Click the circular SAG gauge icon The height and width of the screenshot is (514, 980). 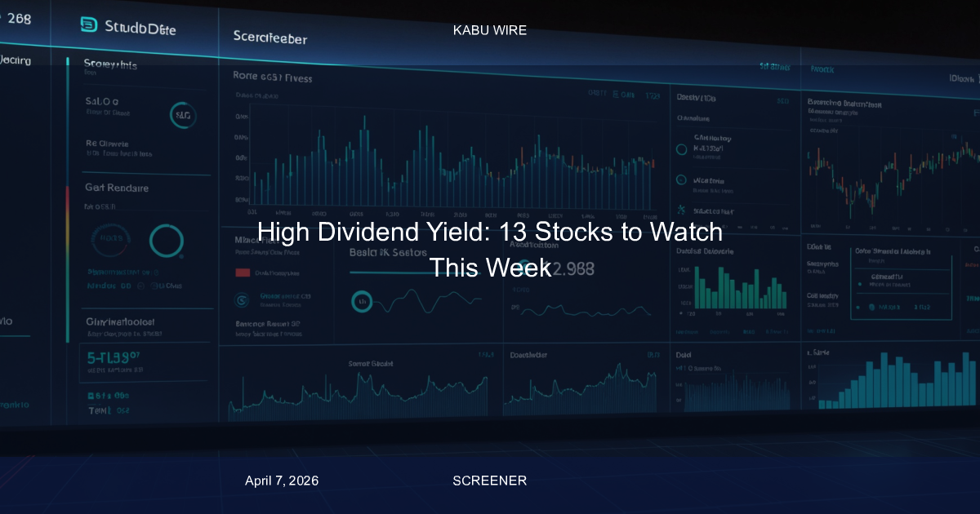(x=181, y=116)
